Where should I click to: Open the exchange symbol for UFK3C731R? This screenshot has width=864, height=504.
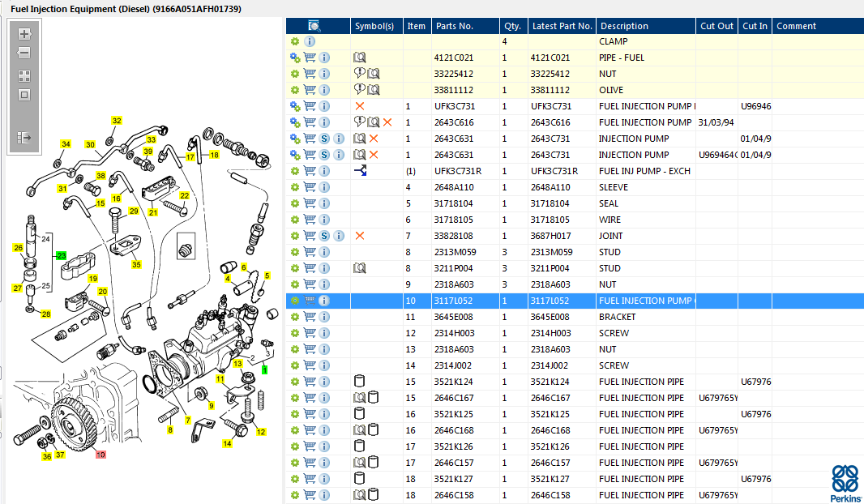(x=361, y=171)
